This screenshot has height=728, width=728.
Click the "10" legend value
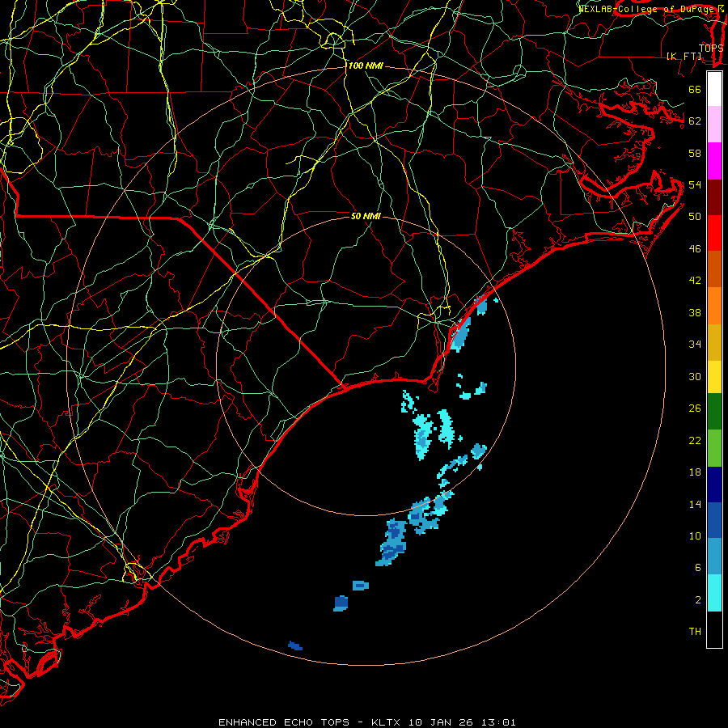click(695, 535)
